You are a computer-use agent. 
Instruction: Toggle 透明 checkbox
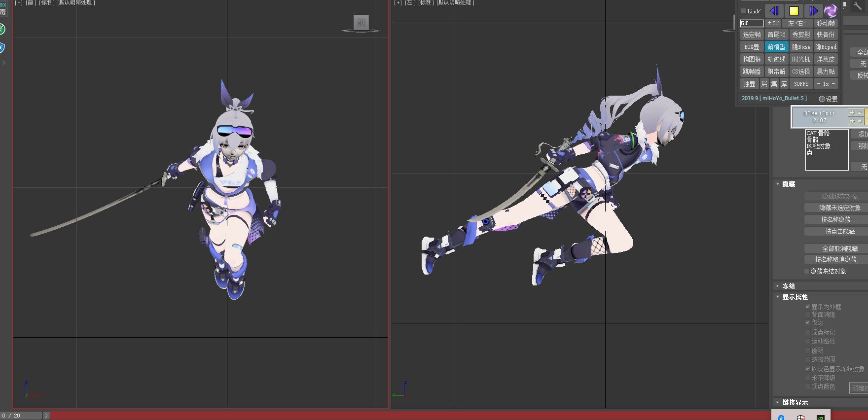pos(808,350)
